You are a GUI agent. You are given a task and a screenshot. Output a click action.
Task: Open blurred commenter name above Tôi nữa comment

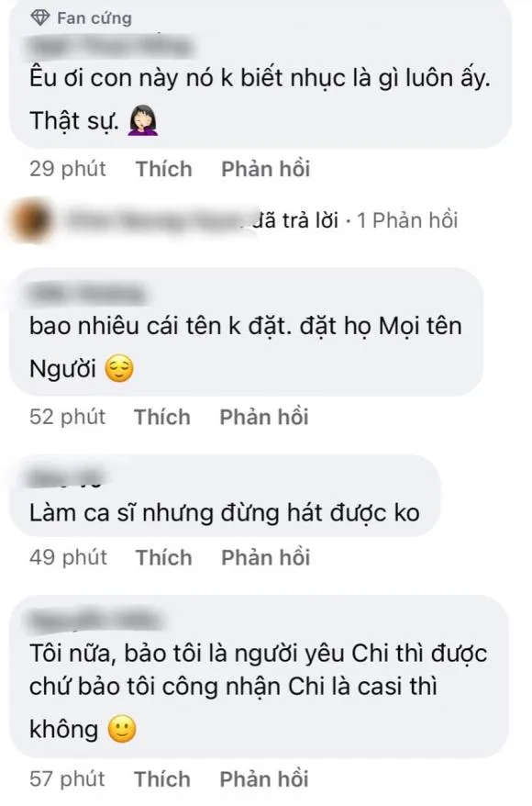pyautogui.click(x=95, y=619)
